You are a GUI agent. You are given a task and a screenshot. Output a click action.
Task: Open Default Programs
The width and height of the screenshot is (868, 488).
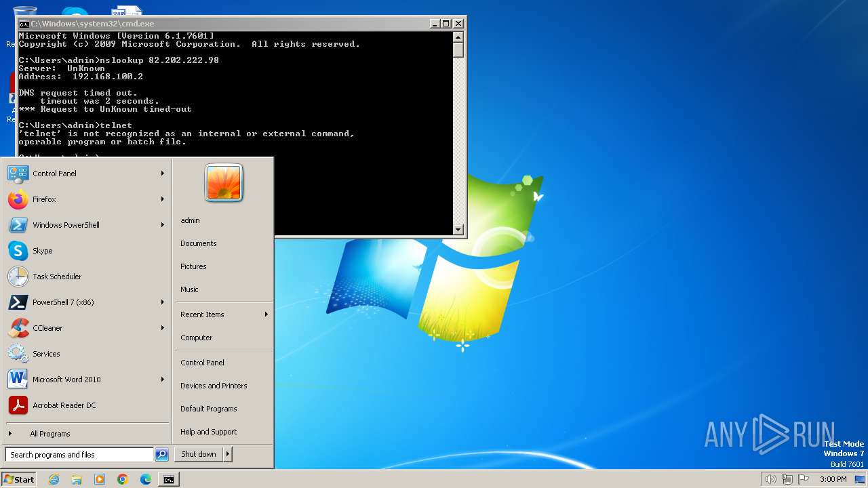(x=208, y=409)
